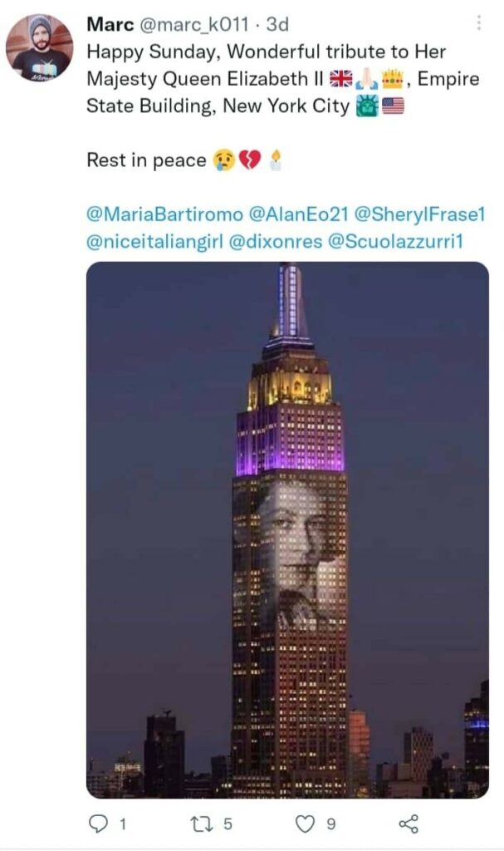Open the tweet's three-dot more options menu
Viewport: 504px width, 851px height.
(x=478, y=22)
